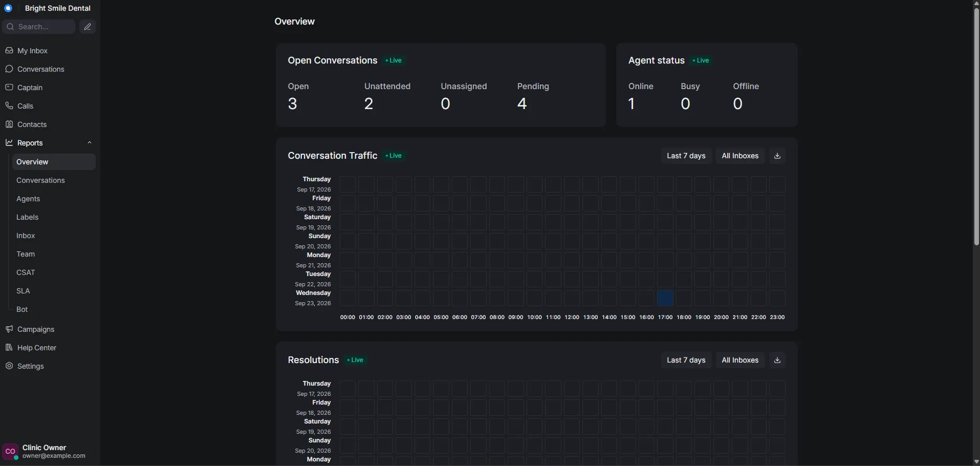Click the Settings gear icon

click(9, 366)
